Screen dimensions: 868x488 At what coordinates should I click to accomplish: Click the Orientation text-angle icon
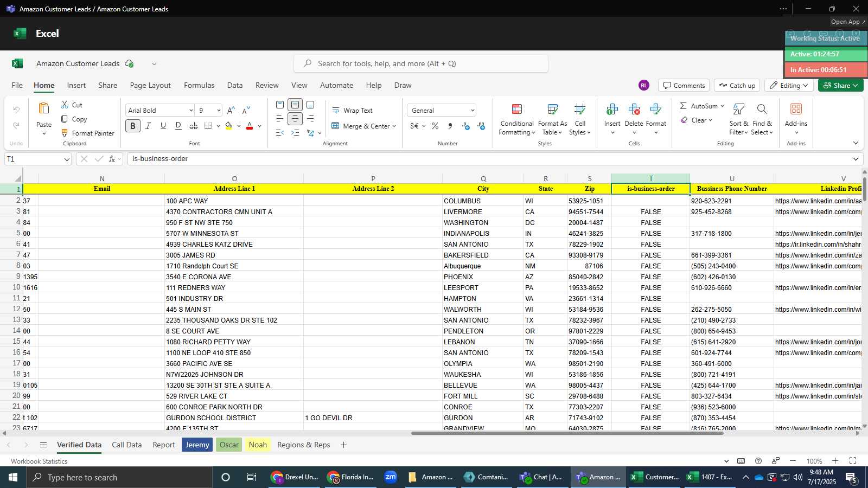[310, 133]
